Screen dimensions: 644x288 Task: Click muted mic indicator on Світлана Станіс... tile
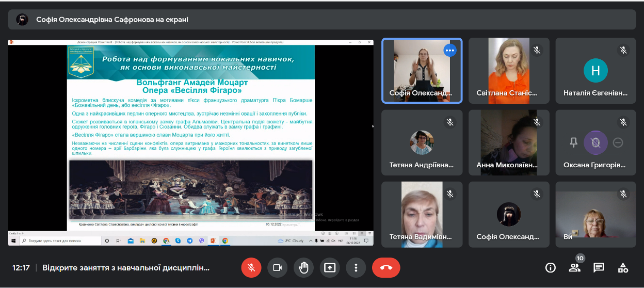537,50
